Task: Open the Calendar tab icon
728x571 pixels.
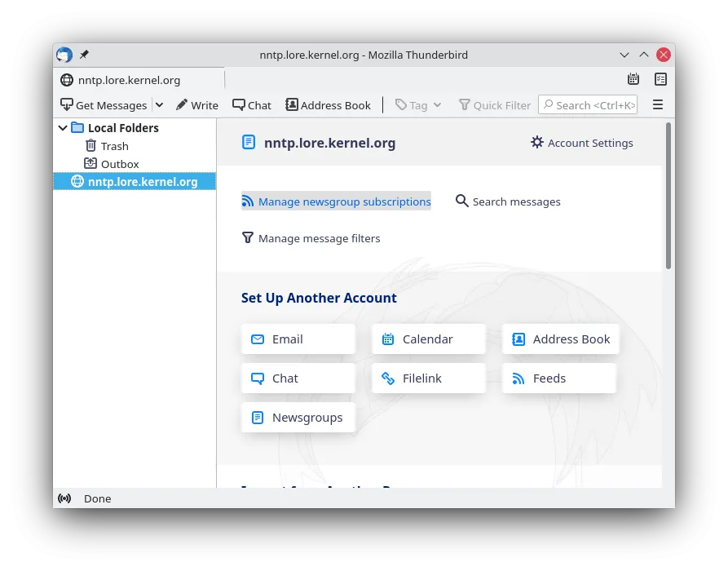Action: pyautogui.click(x=633, y=79)
